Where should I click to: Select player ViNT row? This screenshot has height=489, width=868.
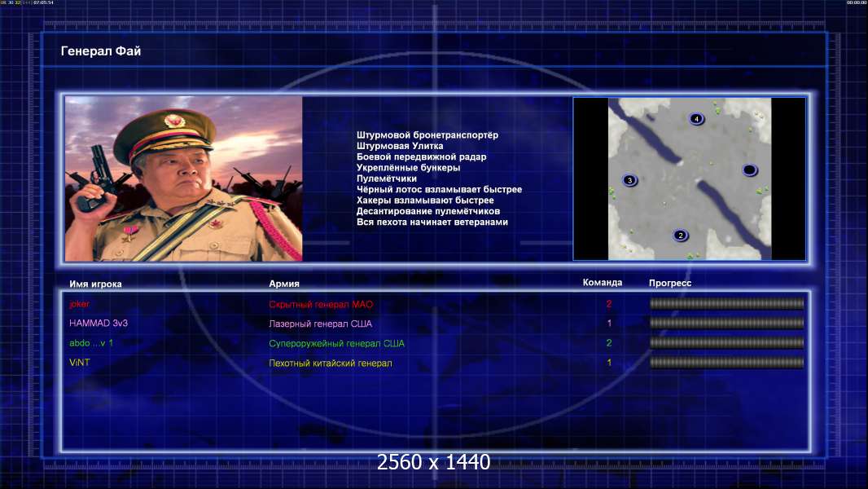click(x=436, y=363)
